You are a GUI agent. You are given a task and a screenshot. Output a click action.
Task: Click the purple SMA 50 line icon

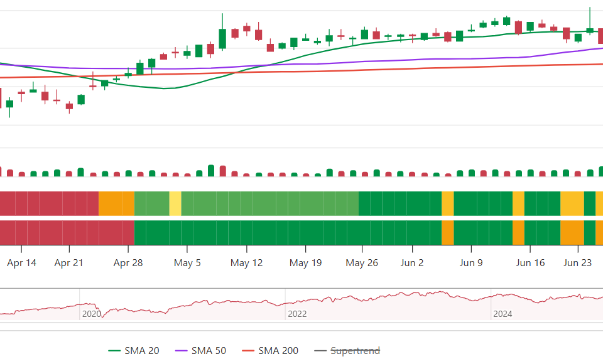[x=181, y=351]
